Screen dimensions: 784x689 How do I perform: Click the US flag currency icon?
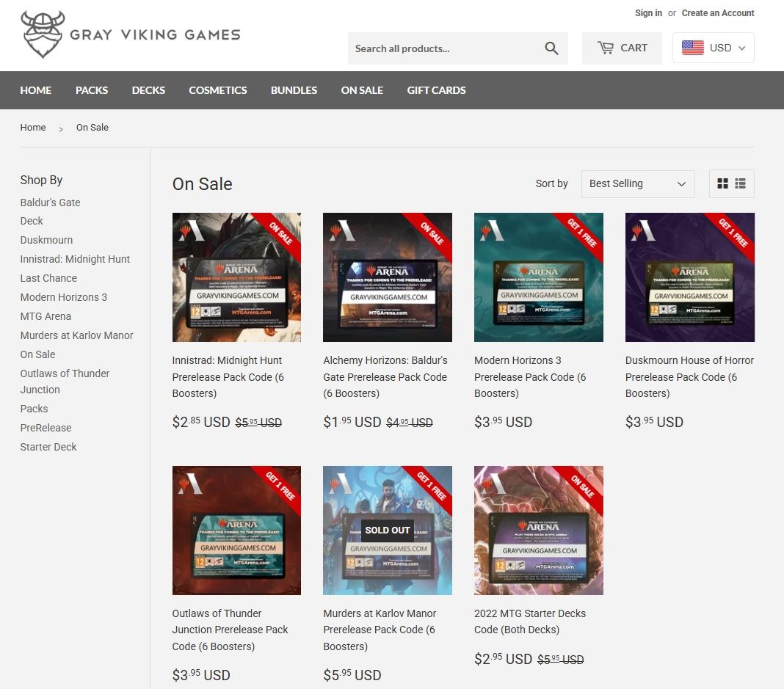tap(692, 48)
